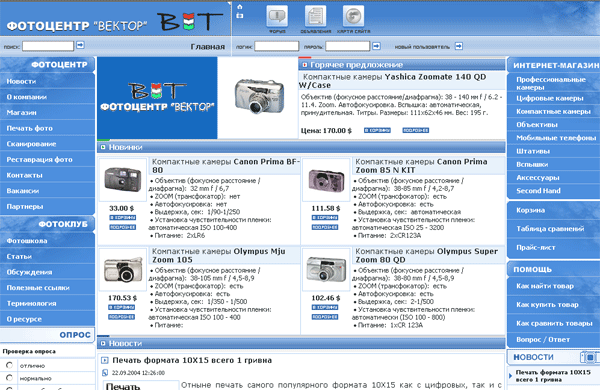
Task: Select the отлично poll radio button
Action: pyautogui.click(x=10, y=365)
